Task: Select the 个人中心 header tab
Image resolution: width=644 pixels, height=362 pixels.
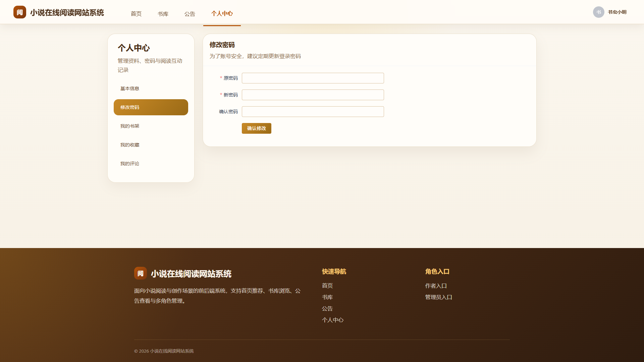Action: [x=222, y=14]
